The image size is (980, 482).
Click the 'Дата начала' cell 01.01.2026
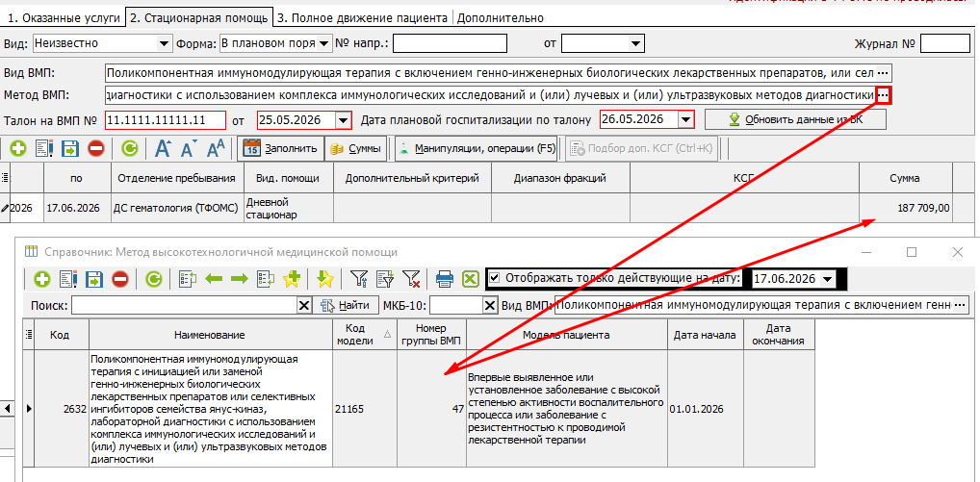[x=705, y=409]
